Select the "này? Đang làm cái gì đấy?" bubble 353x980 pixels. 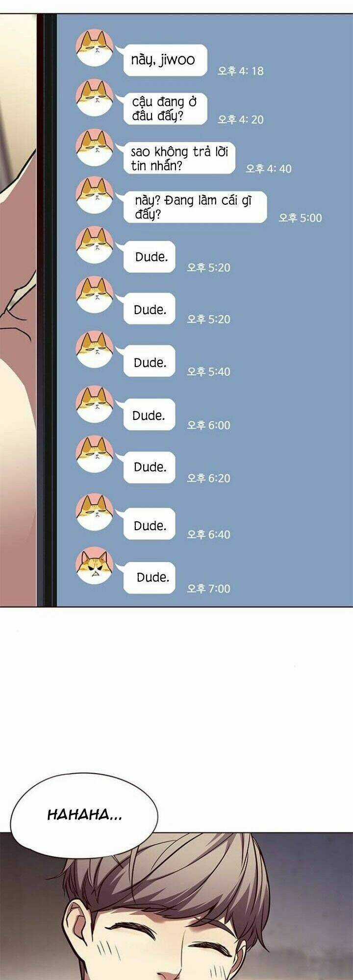pyautogui.click(x=195, y=207)
